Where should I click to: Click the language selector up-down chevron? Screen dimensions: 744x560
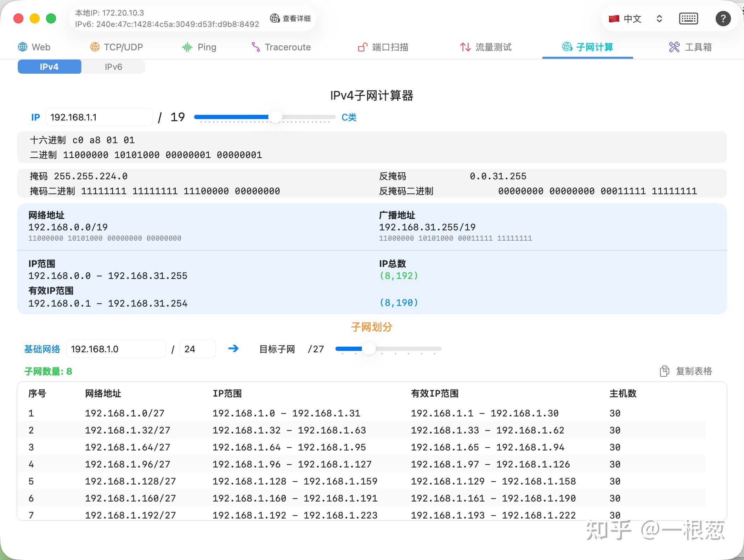point(659,18)
